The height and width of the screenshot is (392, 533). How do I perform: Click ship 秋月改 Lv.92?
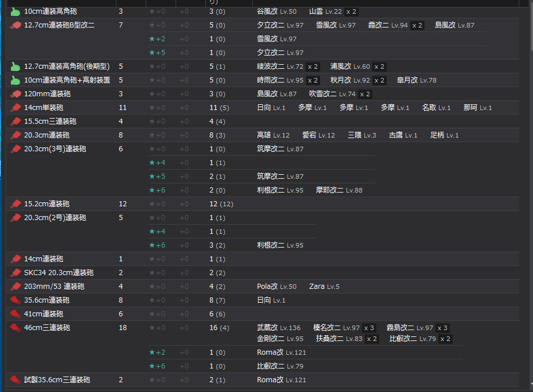350,80
